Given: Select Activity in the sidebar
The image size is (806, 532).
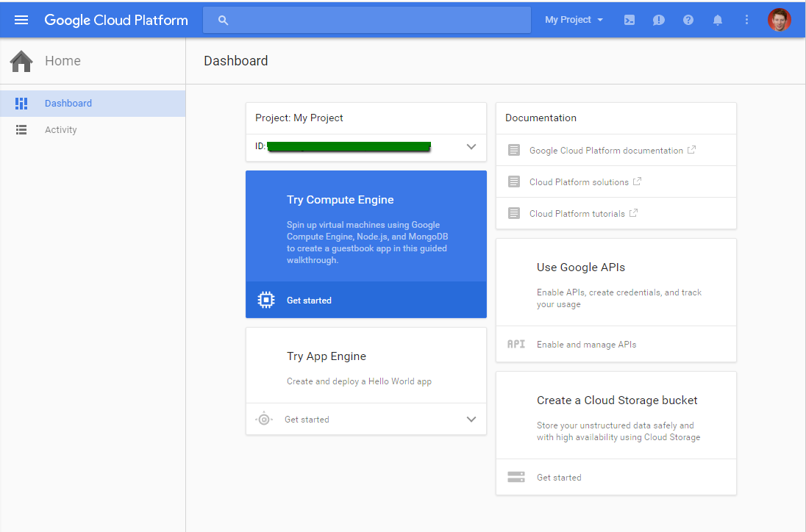Looking at the screenshot, I should (x=61, y=130).
